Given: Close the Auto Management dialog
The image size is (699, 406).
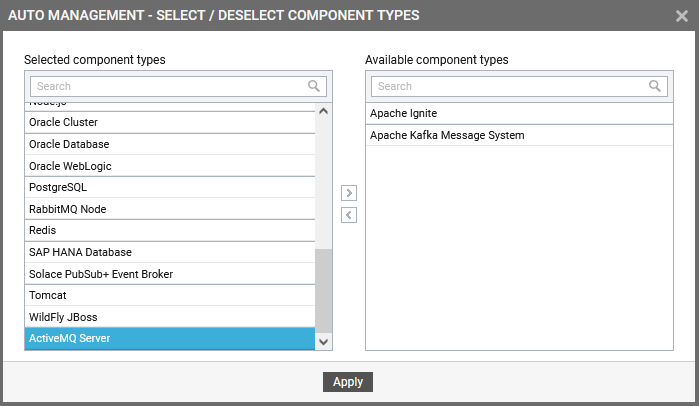Looking at the screenshot, I should coord(682,16).
